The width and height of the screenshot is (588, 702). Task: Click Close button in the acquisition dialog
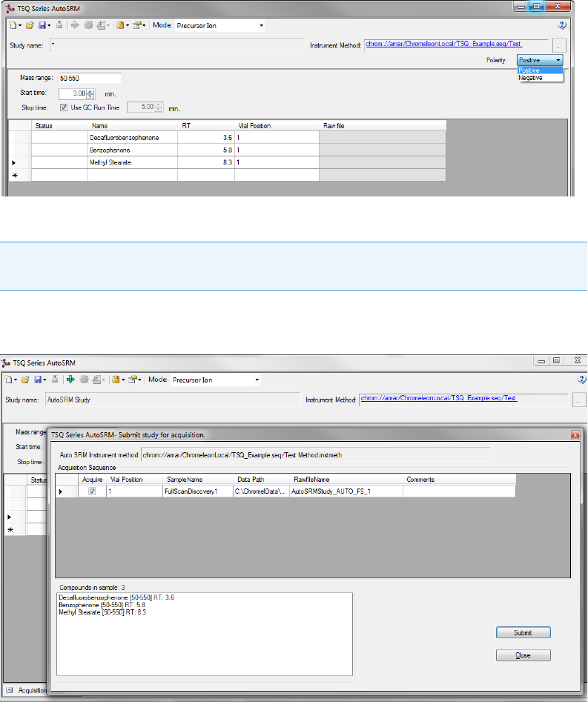pos(523,655)
